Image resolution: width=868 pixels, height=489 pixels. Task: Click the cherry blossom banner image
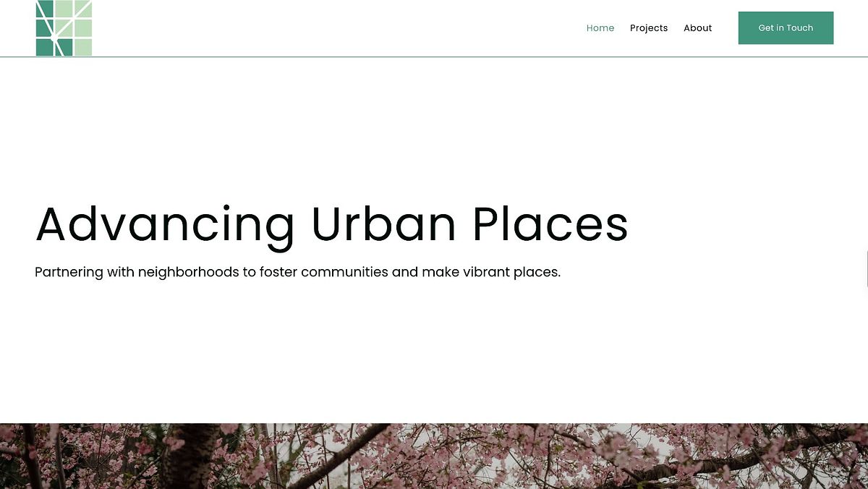click(434, 456)
